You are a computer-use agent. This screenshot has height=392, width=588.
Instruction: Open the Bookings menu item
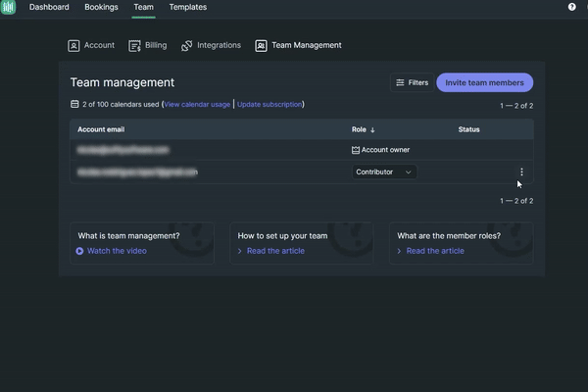click(101, 7)
